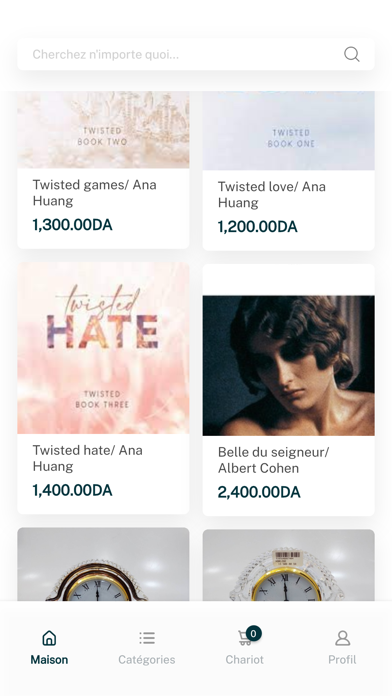The image size is (392, 696).
Task: Open Twisted love/ Ana Huang title
Action: (x=272, y=194)
